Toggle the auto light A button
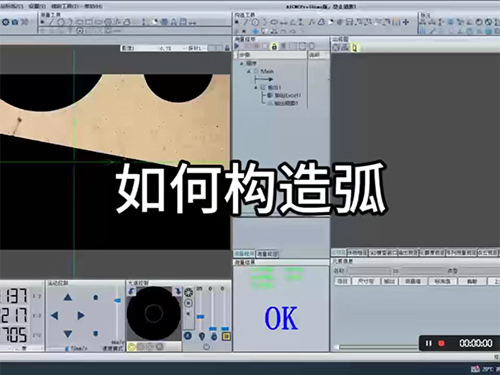Image resolution: width=500 pixels, height=375 pixels. [x=188, y=336]
